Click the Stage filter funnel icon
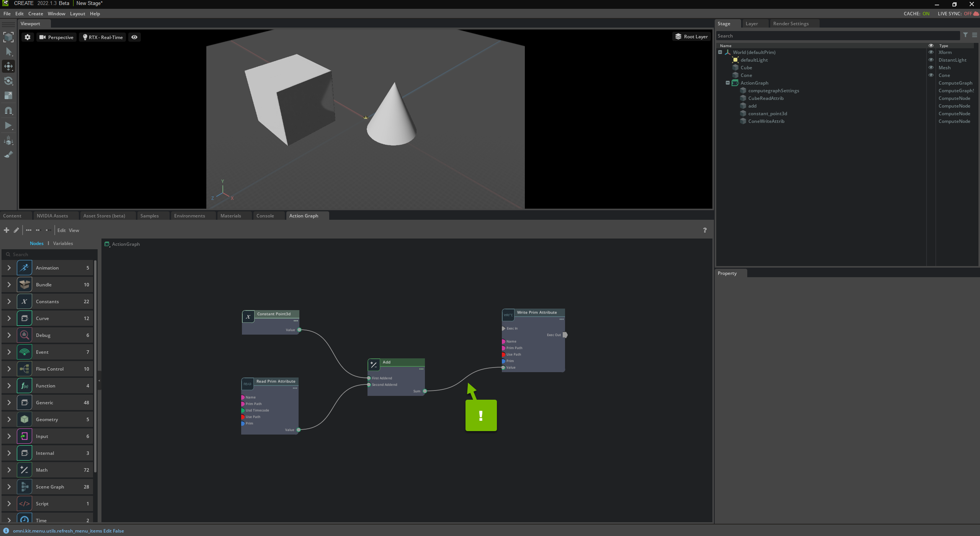 coord(965,35)
